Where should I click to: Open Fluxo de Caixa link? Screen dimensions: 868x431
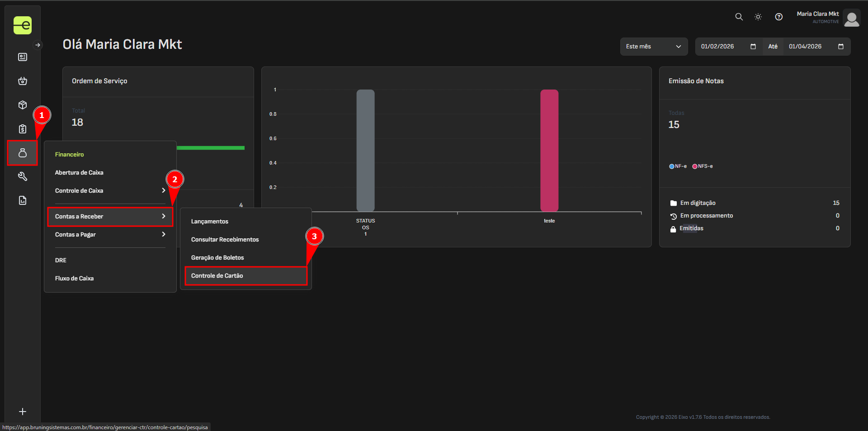[x=74, y=279]
